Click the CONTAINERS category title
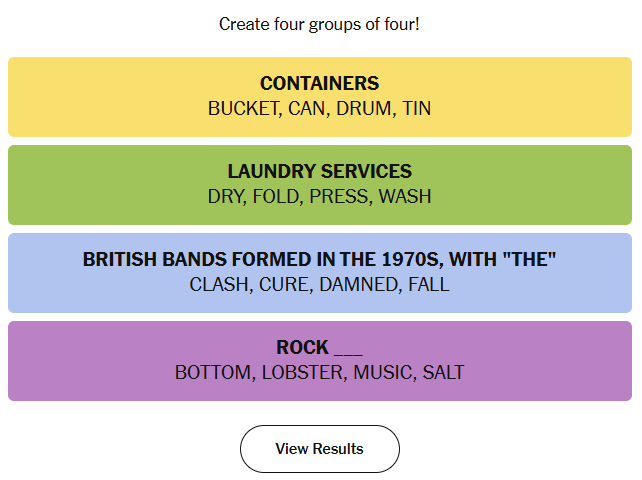642x480 pixels. point(319,84)
